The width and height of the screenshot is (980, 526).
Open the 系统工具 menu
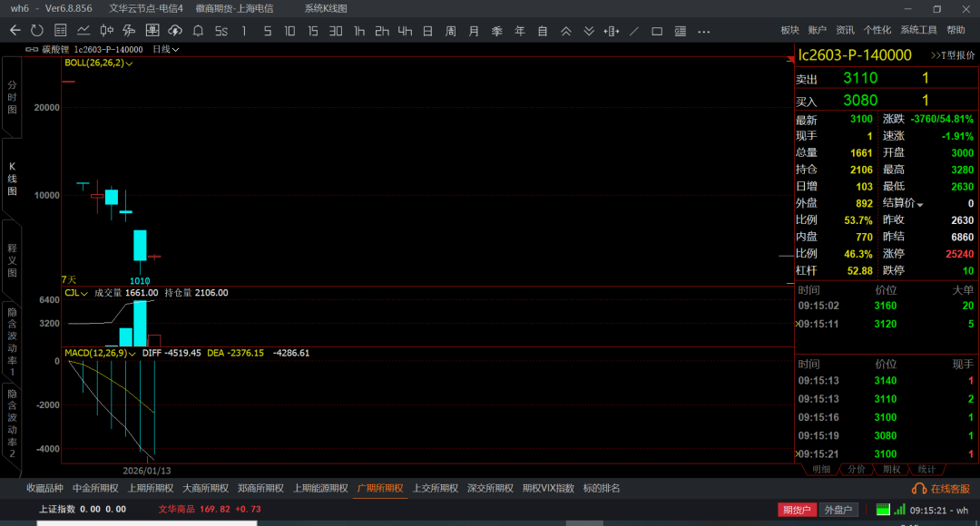point(918,31)
